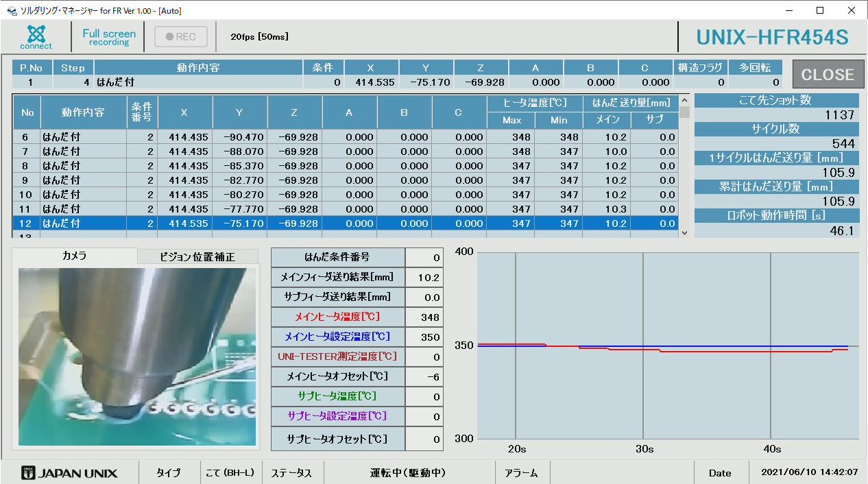The height and width of the screenshot is (484, 868).
Task: Click the はんだ条件番号 label
Action: (x=337, y=257)
